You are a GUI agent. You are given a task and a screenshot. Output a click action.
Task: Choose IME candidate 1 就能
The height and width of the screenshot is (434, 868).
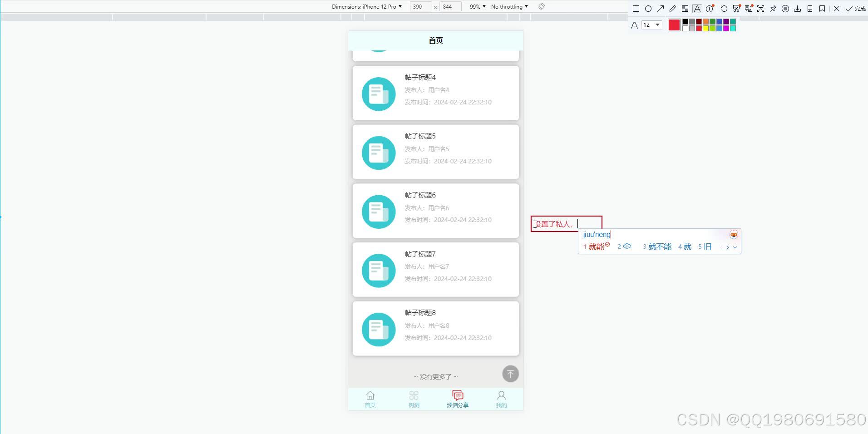[596, 247]
